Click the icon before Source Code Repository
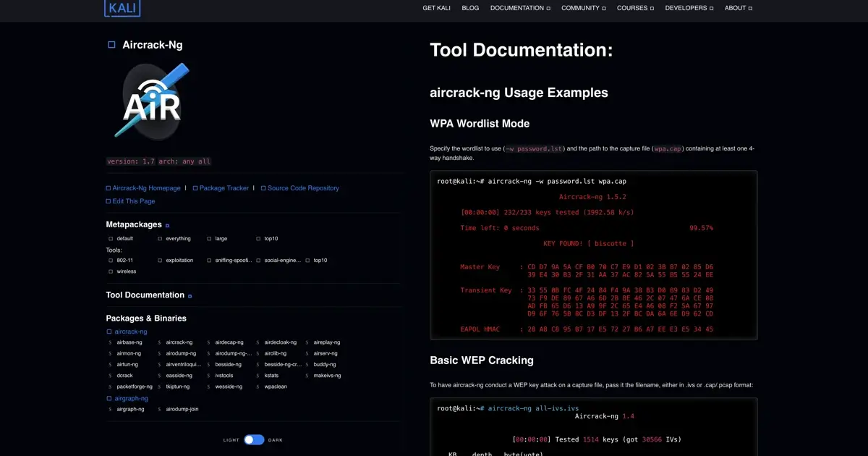Screen dimensions: 868x456 (263, 188)
